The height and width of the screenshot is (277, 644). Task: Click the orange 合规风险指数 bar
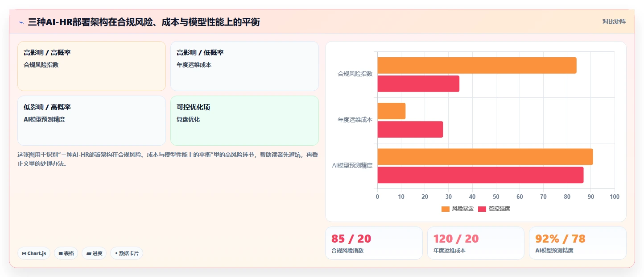[477, 66]
